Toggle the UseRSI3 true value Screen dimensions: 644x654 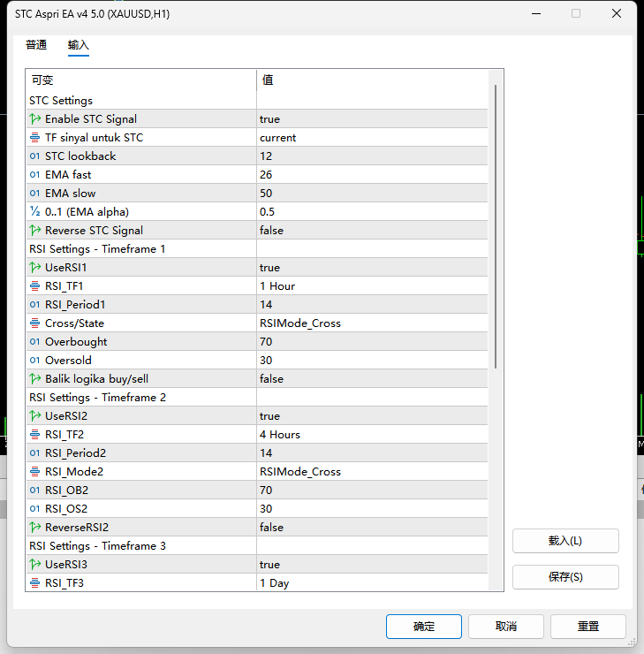[372, 565]
